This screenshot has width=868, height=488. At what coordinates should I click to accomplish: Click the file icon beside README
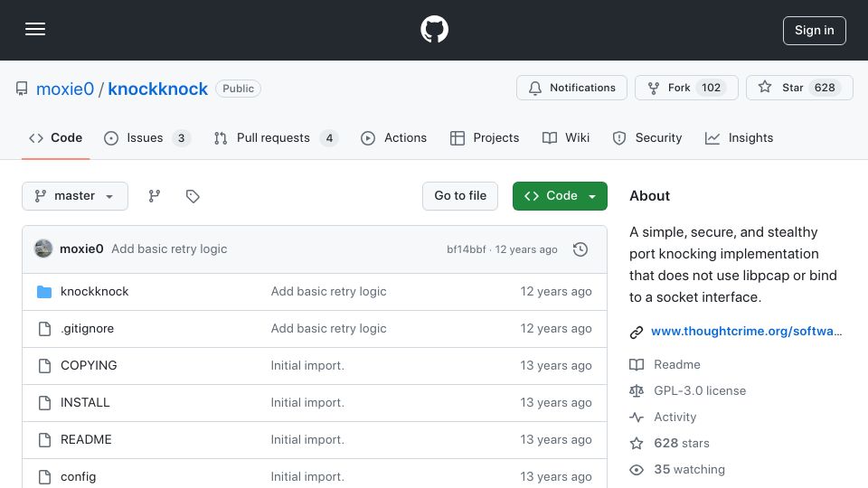click(x=44, y=440)
